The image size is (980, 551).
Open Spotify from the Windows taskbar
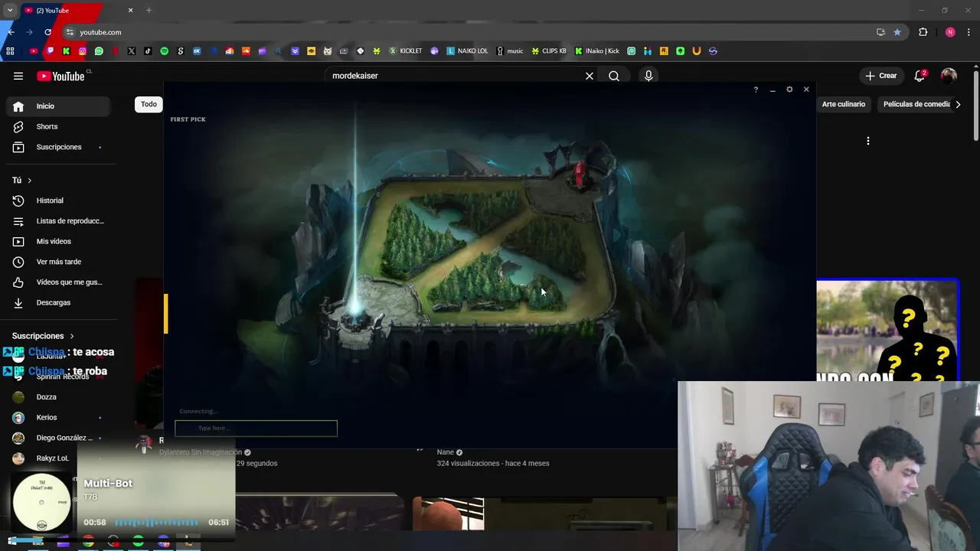(x=138, y=542)
